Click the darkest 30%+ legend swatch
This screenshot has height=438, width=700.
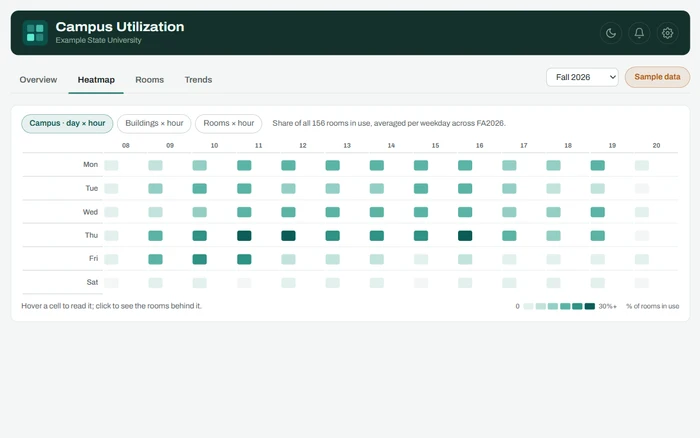click(590, 306)
